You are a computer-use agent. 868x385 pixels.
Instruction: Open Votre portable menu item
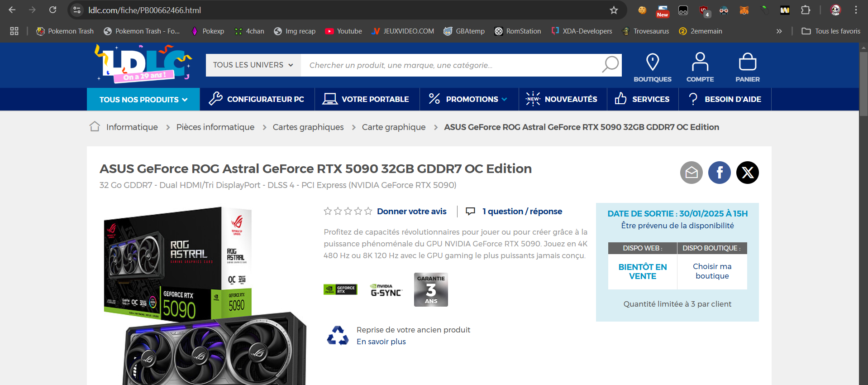[x=367, y=99]
